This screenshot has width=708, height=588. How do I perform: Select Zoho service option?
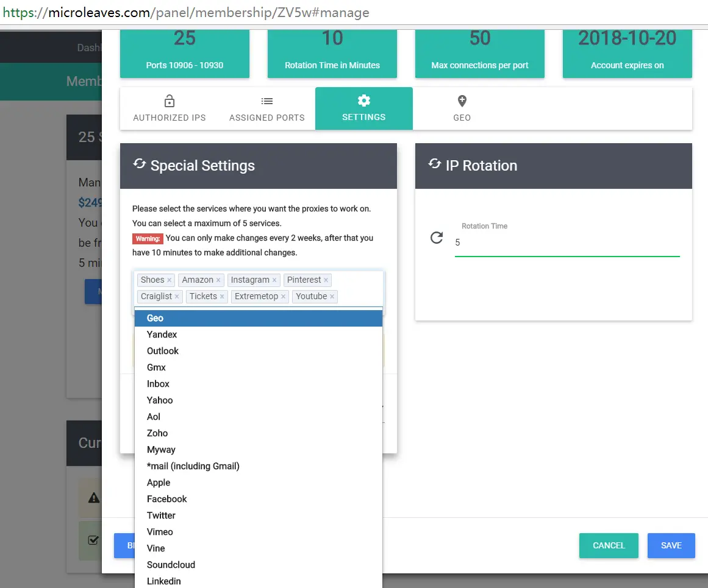pos(259,433)
